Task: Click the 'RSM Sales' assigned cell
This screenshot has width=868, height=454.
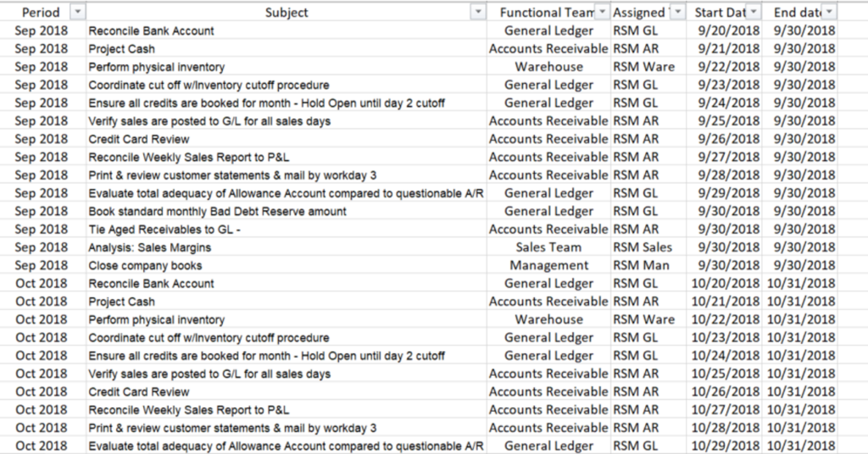Action: 643,247
